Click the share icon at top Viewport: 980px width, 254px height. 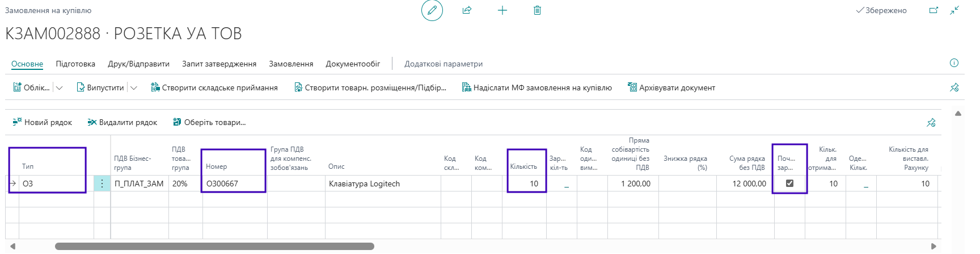[x=467, y=10]
